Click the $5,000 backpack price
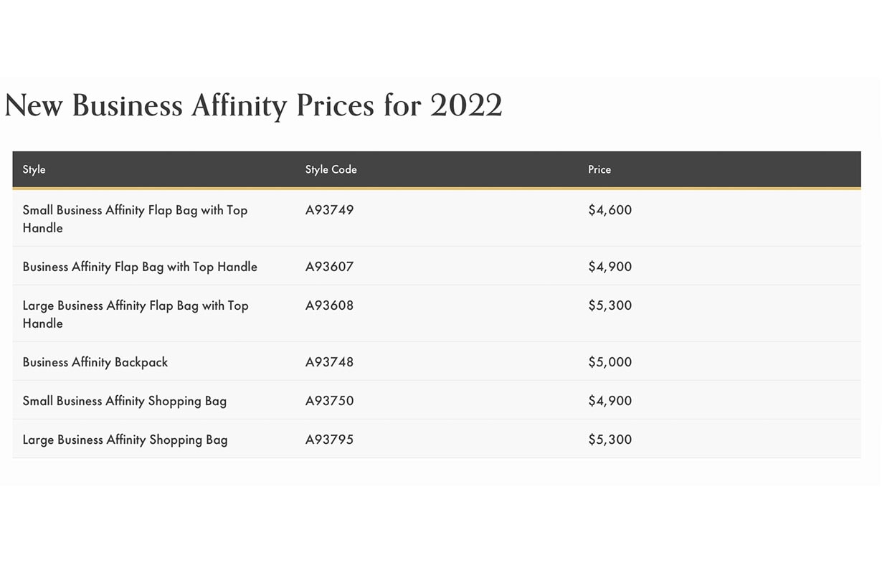This screenshot has width=882, height=588. pyautogui.click(x=610, y=362)
